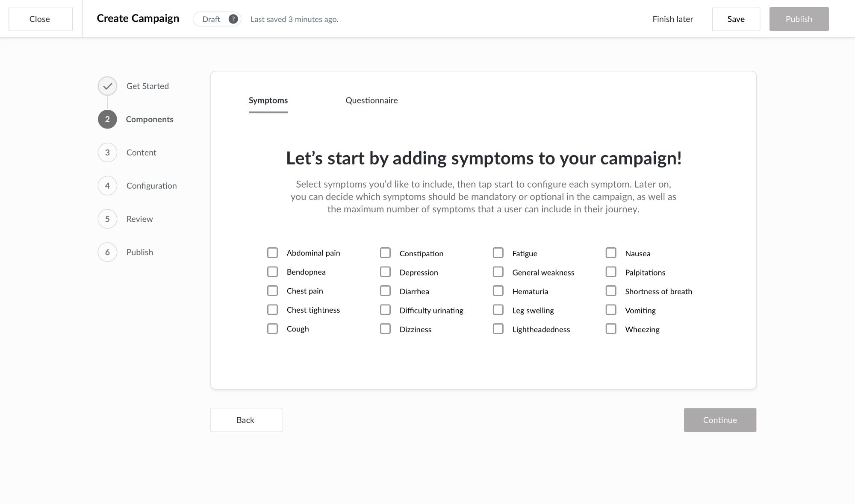Switch to the Questionnaire tab
The height and width of the screenshot is (504, 855).
pos(371,100)
